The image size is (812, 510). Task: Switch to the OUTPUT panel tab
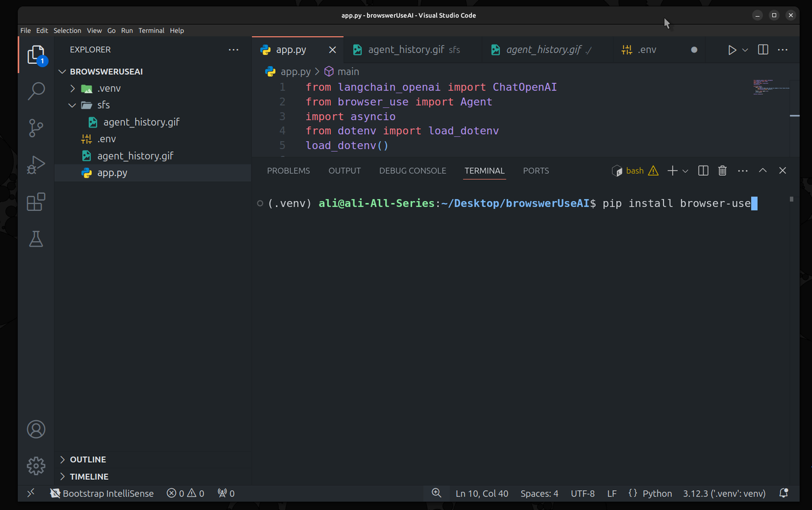pos(345,171)
